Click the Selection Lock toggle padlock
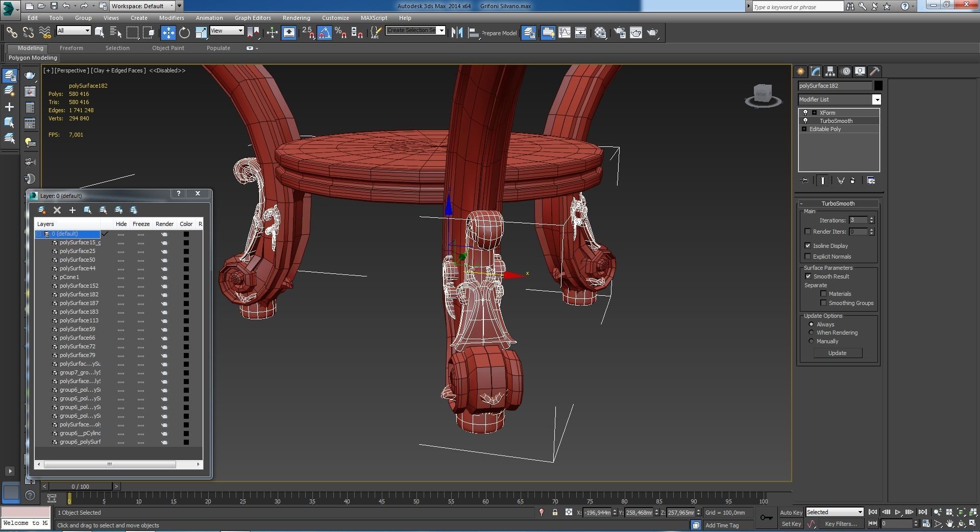The height and width of the screenshot is (532, 980). click(555, 512)
